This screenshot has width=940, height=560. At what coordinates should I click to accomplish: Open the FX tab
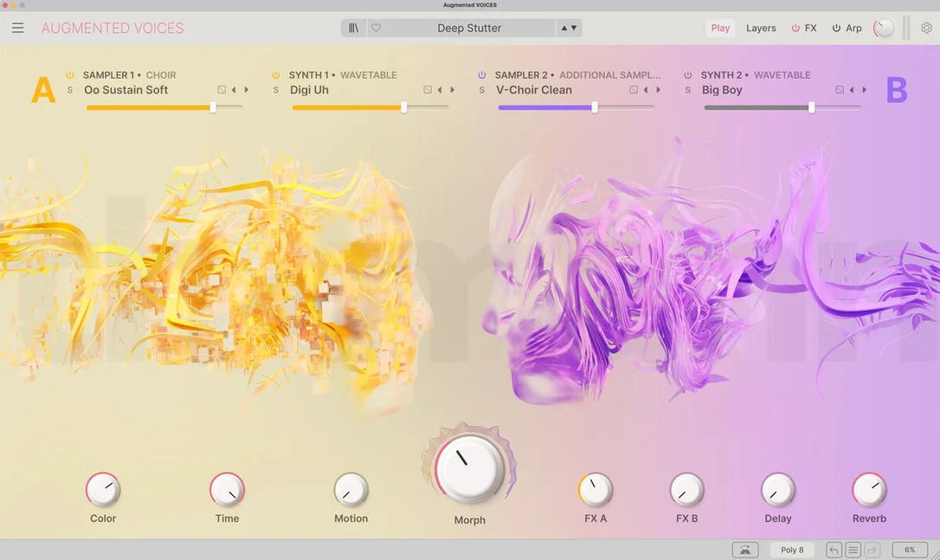[x=810, y=28]
